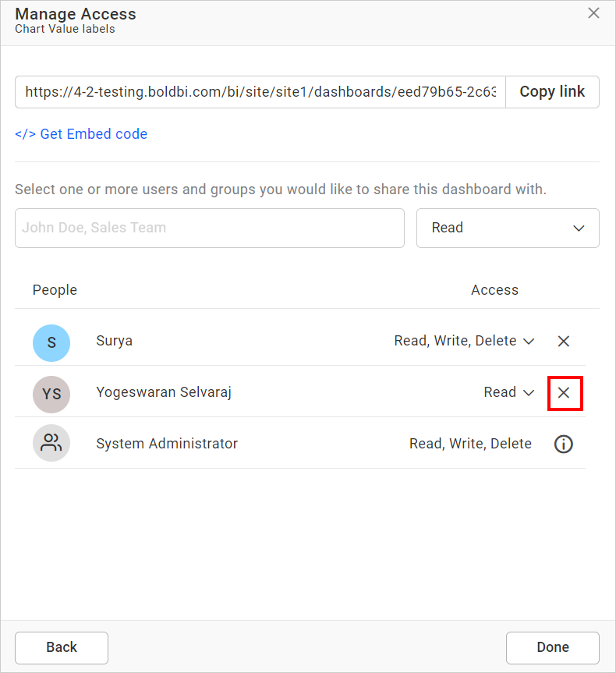616x673 pixels.
Task: Click Surya's avatar circle
Action: (51, 342)
